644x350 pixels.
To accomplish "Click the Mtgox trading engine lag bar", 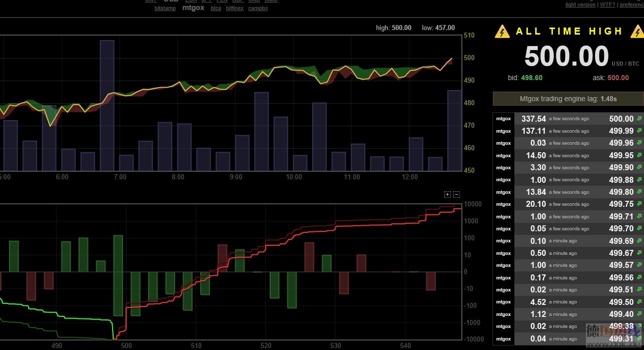I will coord(568,99).
